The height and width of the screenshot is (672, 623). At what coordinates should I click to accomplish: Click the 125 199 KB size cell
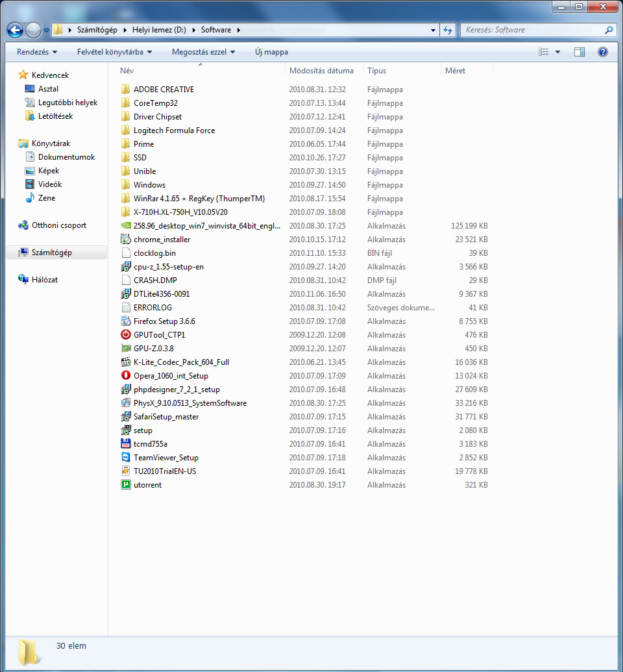point(469,226)
